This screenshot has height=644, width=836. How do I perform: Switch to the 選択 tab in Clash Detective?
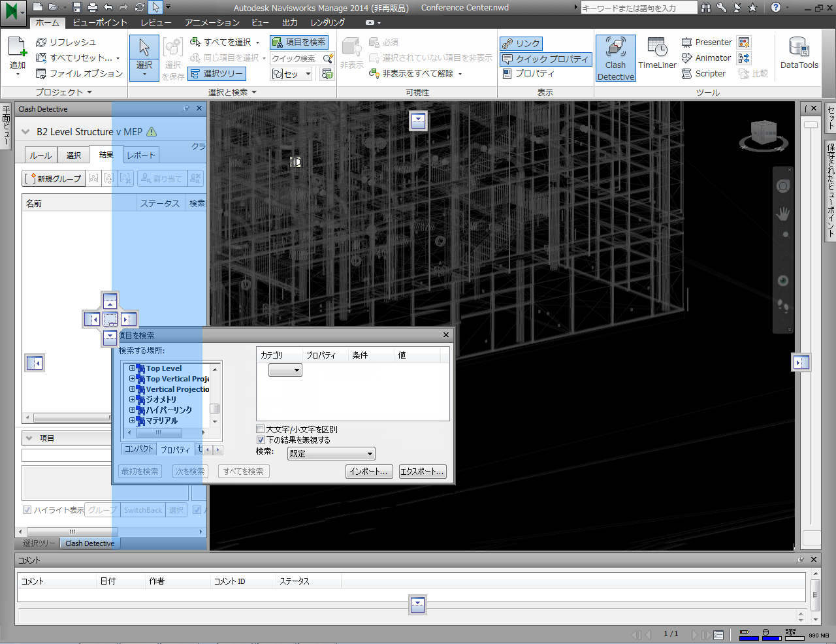click(x=74, y=155)
